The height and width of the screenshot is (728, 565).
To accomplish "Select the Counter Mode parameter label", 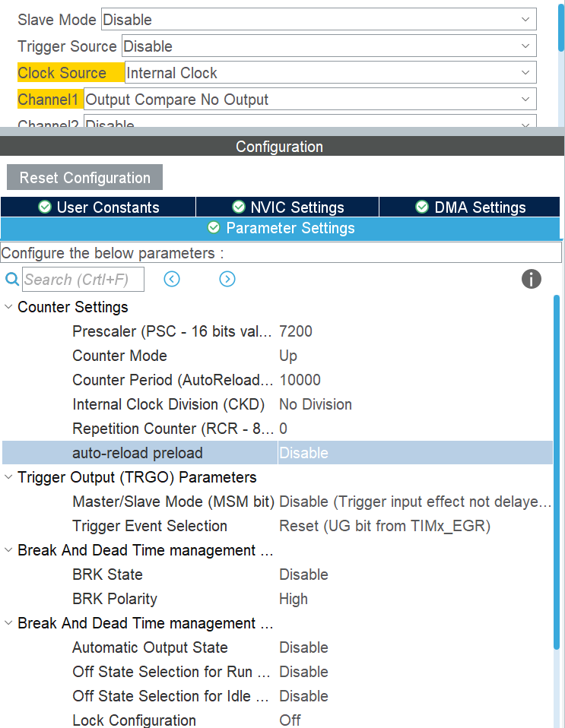I will click(x=119, y=356).
